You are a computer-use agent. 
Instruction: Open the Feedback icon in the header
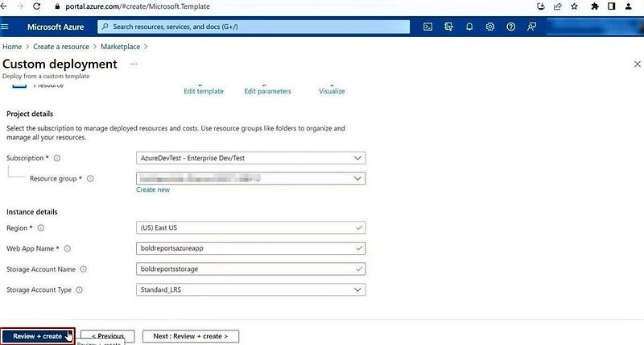tap(531, 27)
